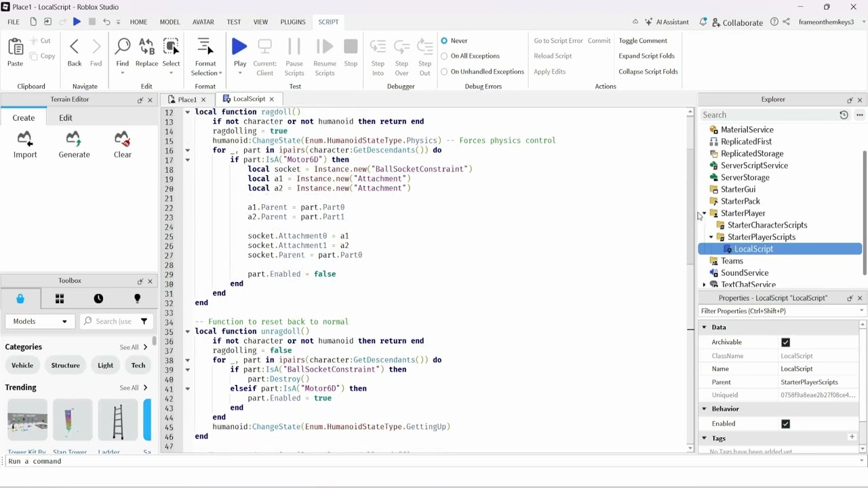Open the Toolbox creations lightbulb tab
This screenshot has height=488, width=868.
click(137, 299)
